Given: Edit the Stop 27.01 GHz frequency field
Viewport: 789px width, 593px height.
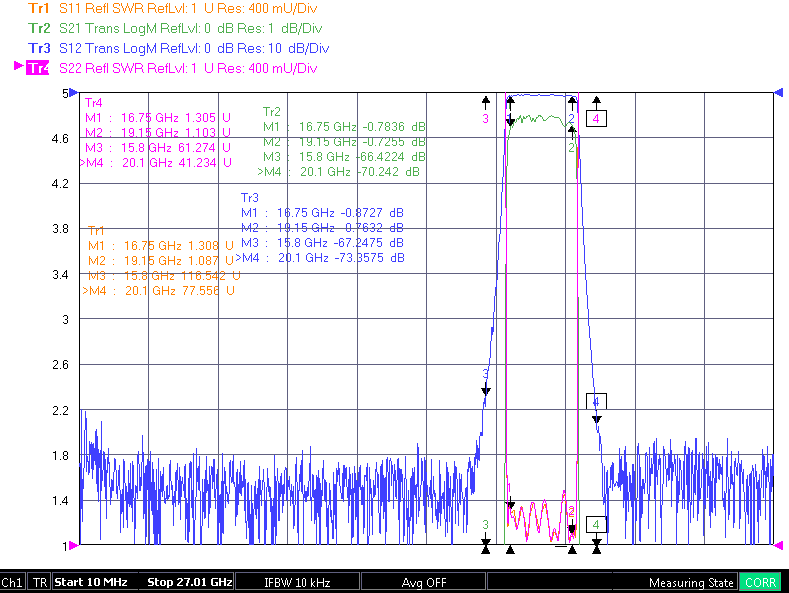Looking at the screenshot, I should pos(189,582).
